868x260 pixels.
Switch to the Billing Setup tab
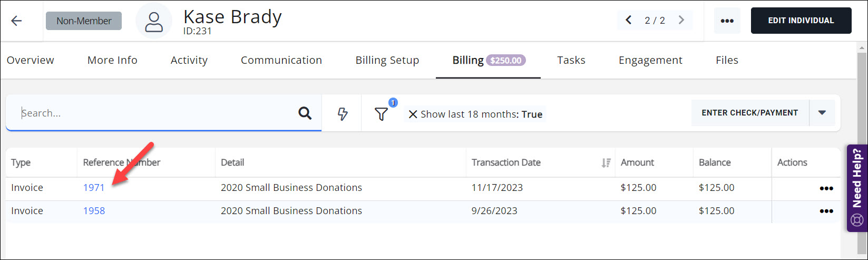387,60
